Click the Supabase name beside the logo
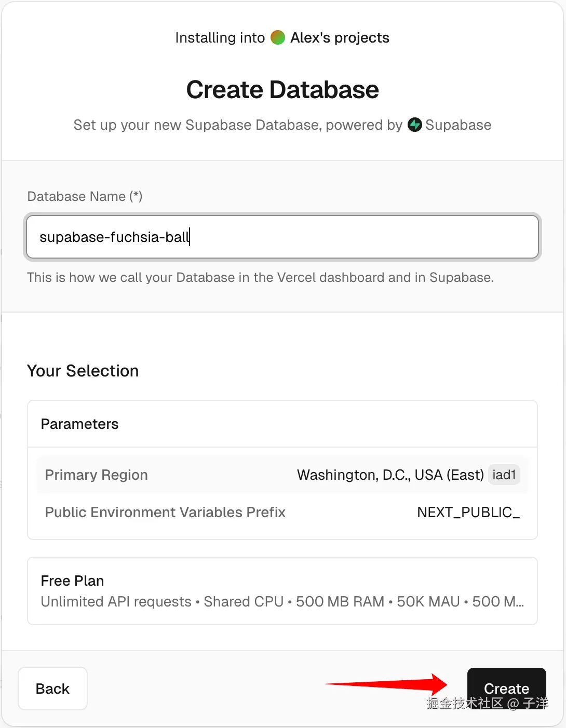Screen dimensions: 566x728 tap(459, 125)
